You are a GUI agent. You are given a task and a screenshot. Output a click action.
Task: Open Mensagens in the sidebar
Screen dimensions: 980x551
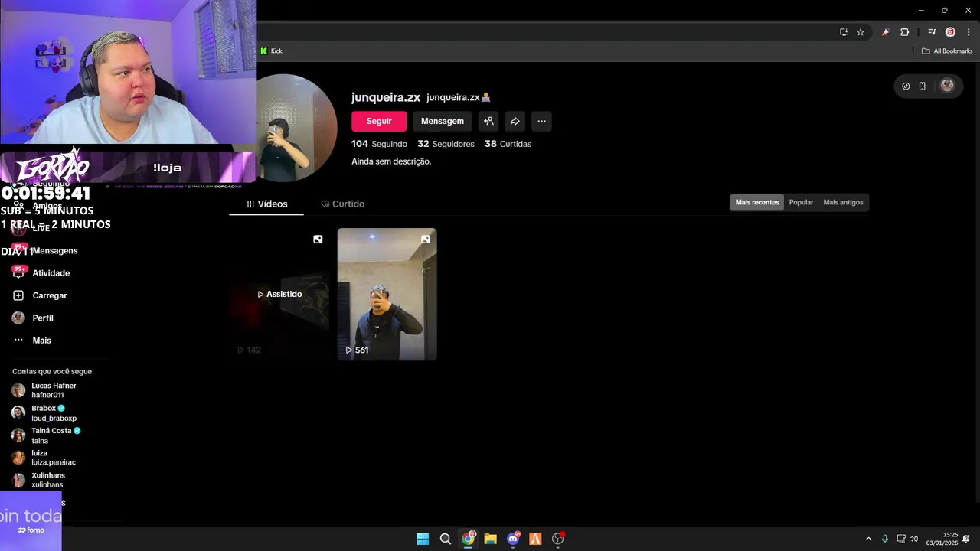click(x=54, y=250)
